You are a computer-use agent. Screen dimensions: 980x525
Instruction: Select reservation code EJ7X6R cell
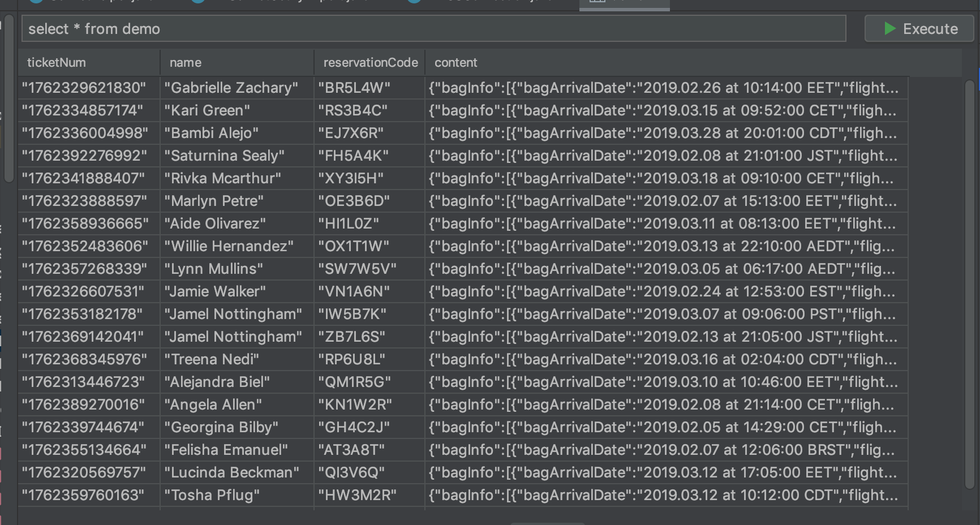(351, 134)
